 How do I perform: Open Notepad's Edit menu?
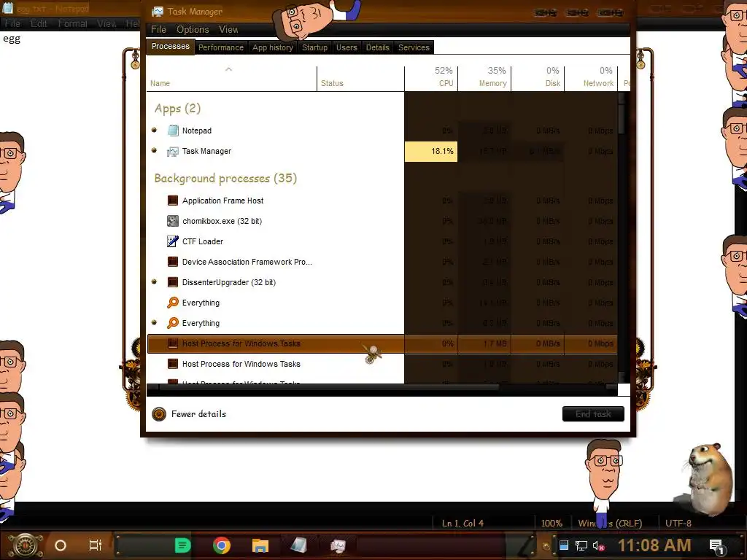tap(39, 23)
